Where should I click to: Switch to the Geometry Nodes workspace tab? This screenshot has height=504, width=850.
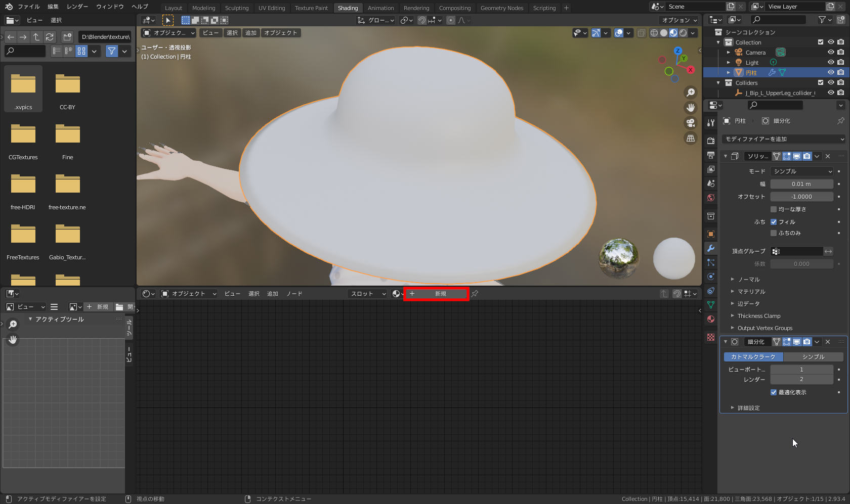(502, 8)
